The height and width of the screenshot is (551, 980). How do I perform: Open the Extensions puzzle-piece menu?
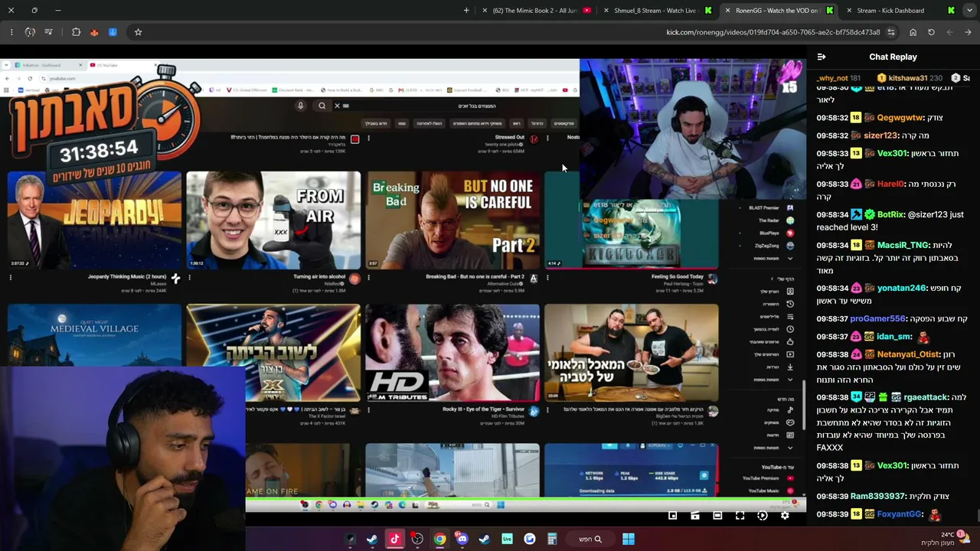tap(76, 32)
